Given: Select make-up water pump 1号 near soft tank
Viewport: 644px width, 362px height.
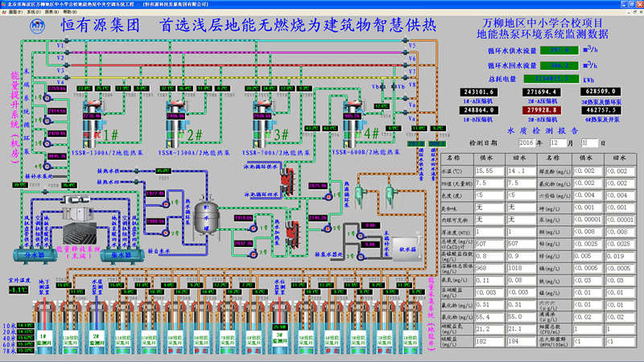Looking at the screenshot, I should [x=360, y=236].
